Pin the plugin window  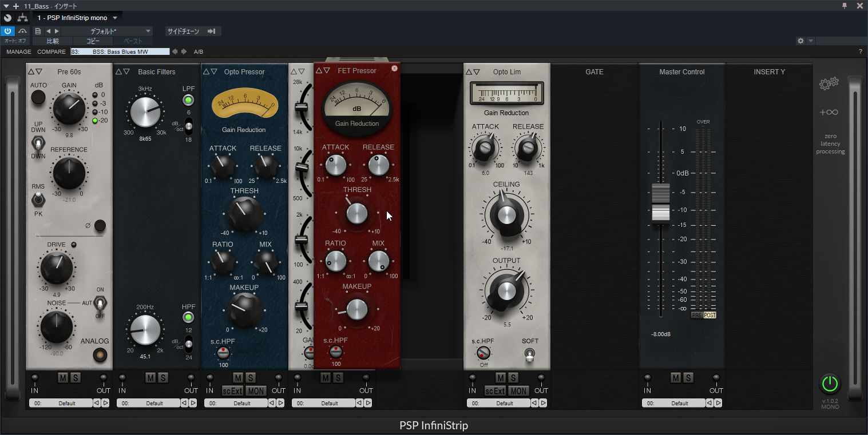(x=844, y=5)
